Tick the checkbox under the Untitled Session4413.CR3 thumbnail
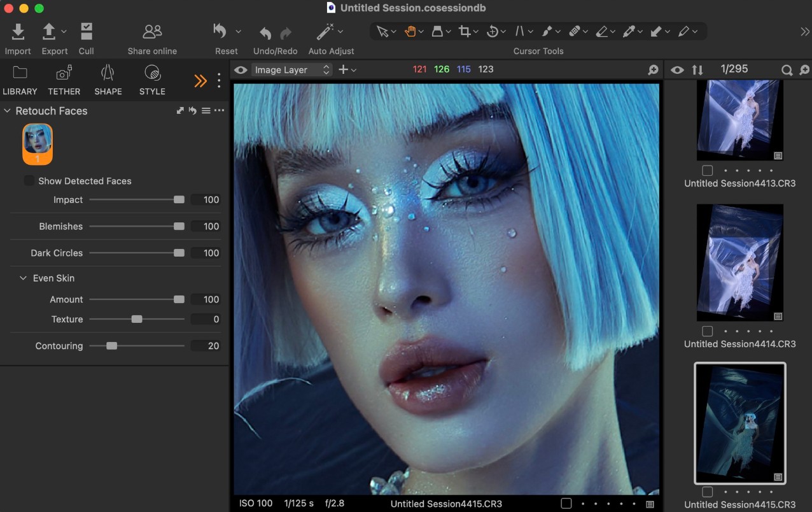 tap(707, 171)
